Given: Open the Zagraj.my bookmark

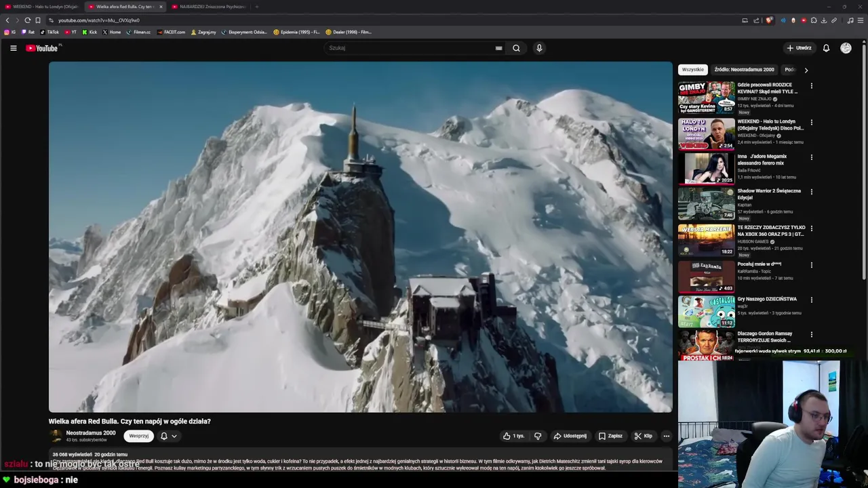Looking at the screenshot, I should click(203, 32).
